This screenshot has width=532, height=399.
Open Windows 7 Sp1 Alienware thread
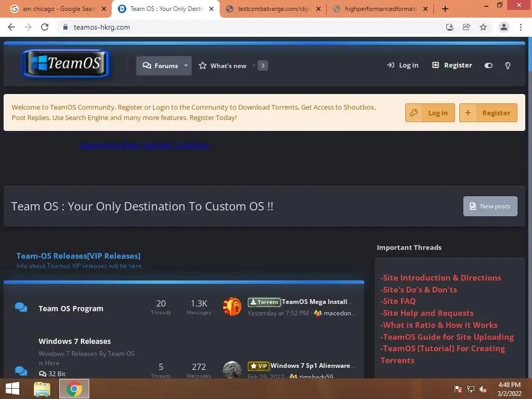[312, 366]
